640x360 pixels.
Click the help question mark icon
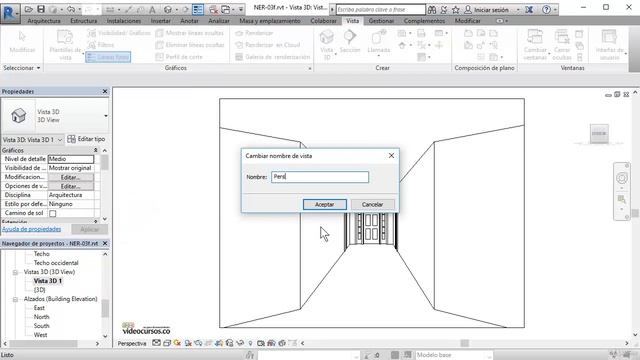point(547,9)
